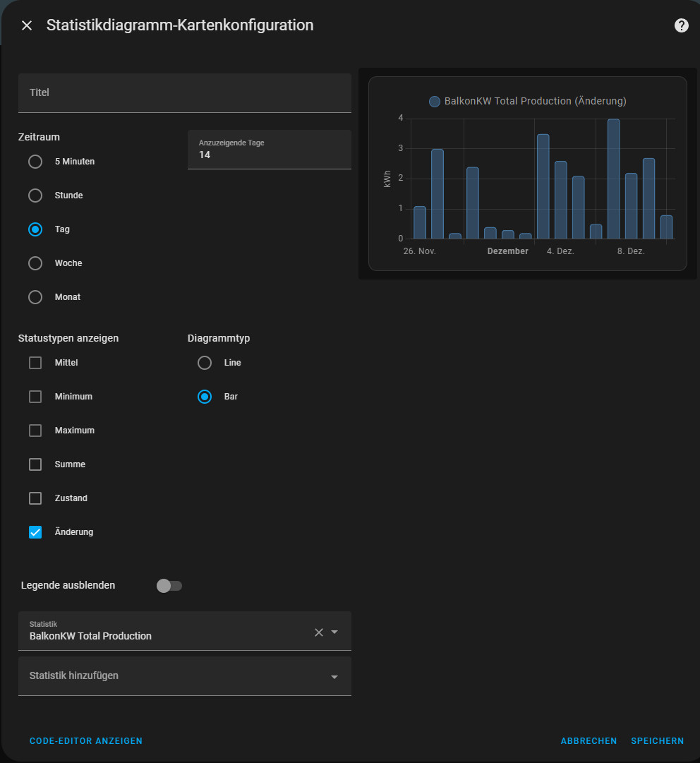Tick the Maximum checkbox
700x763 pixels.
point(35,431)
